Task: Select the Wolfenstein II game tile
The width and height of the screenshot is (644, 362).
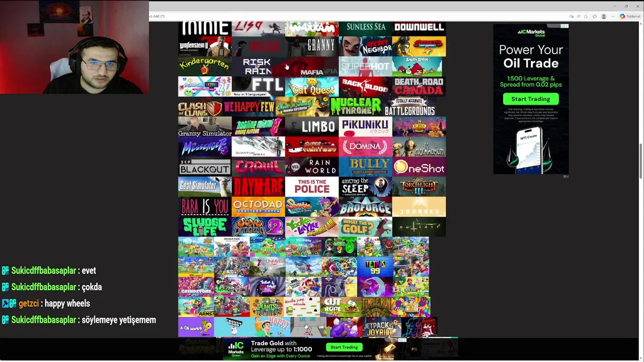Action: pos(205,47)
